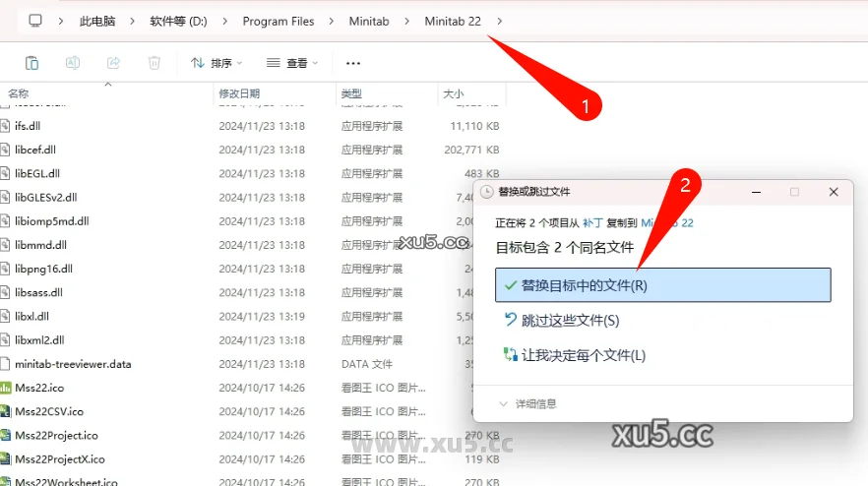
Task: Click the rename icon in toolbar
Action: 73,63
